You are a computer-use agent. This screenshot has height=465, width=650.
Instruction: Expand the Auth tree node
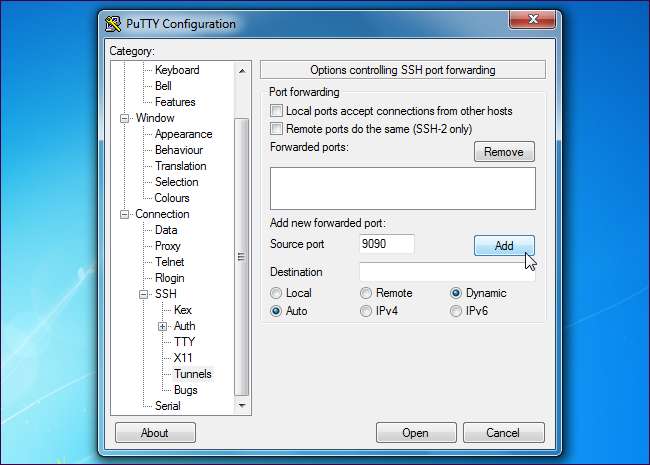point(163,326)
